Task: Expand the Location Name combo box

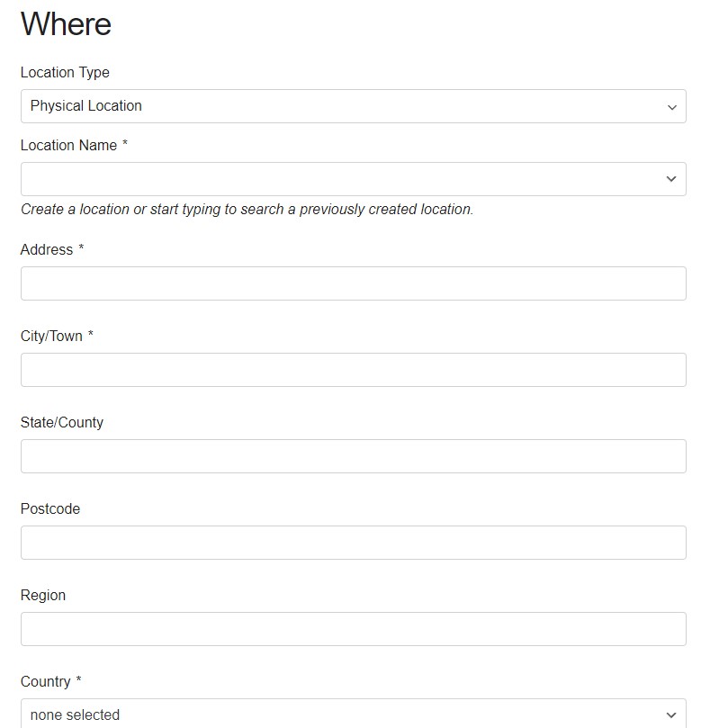Action: 342,179
